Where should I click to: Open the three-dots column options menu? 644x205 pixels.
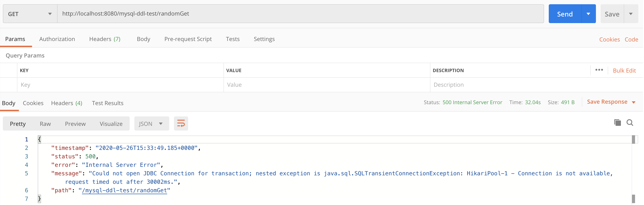click(x=599, y=70)
